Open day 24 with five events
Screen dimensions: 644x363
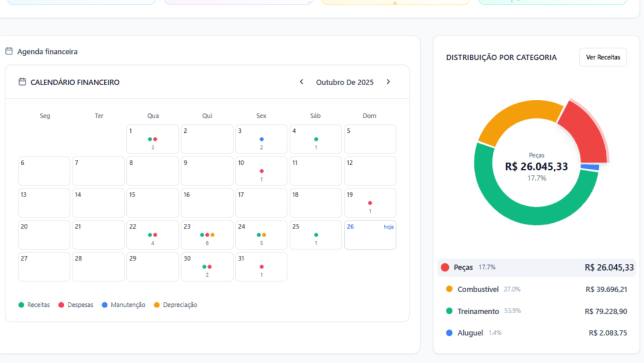tap(261, 235)
